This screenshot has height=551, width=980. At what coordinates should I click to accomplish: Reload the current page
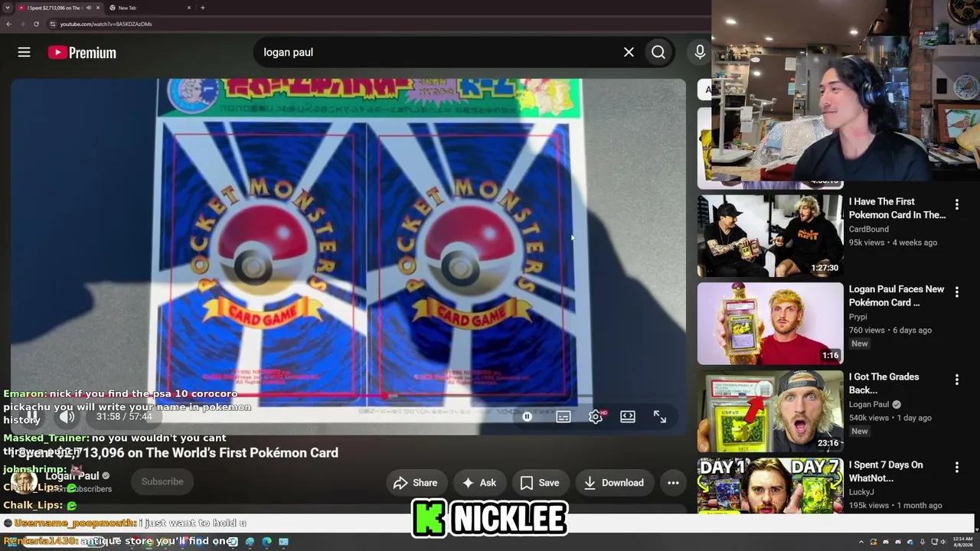click(36, 24)
